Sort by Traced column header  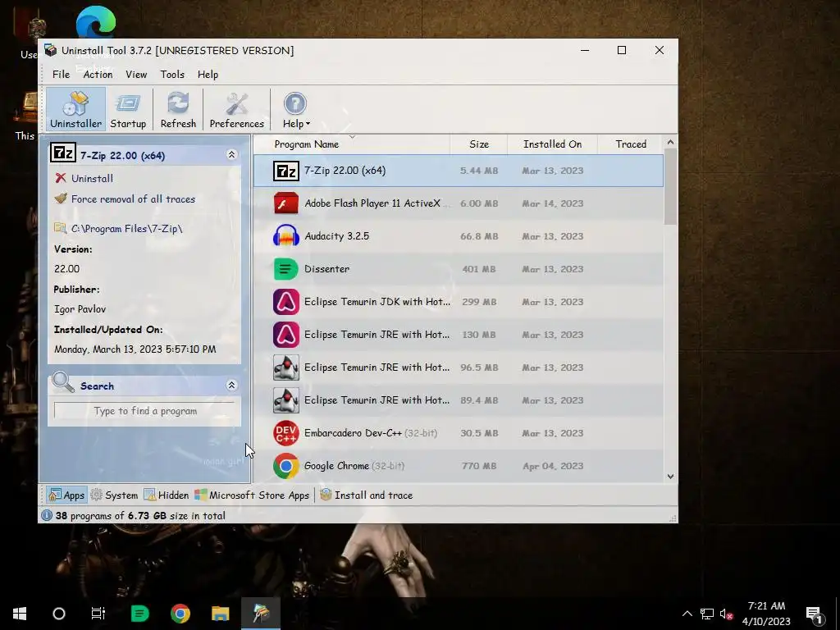point(631,144)
